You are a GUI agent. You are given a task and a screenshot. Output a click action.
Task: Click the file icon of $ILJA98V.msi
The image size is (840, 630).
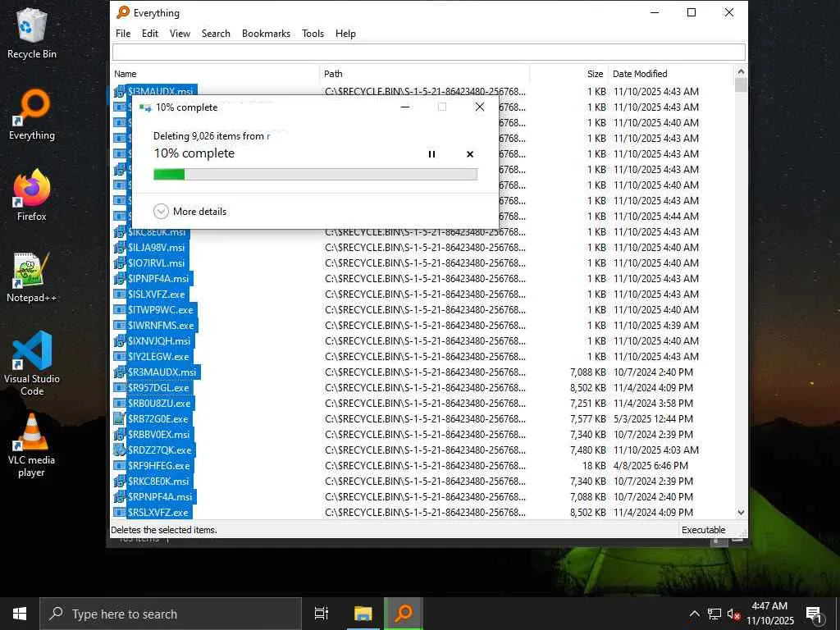[x=120, y=248]
